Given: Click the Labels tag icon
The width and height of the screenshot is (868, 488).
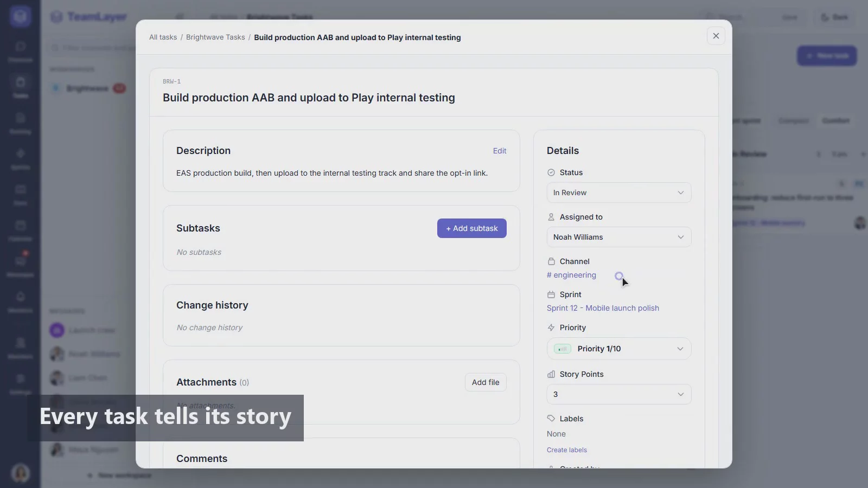Looking at the screenshot, I should tap(551, 419).
